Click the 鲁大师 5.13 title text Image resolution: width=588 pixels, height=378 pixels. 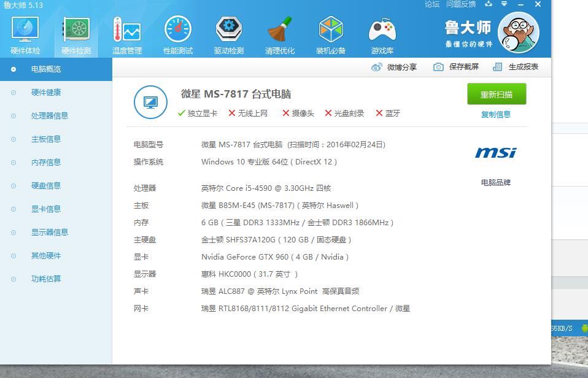click(x=23, y=5)
